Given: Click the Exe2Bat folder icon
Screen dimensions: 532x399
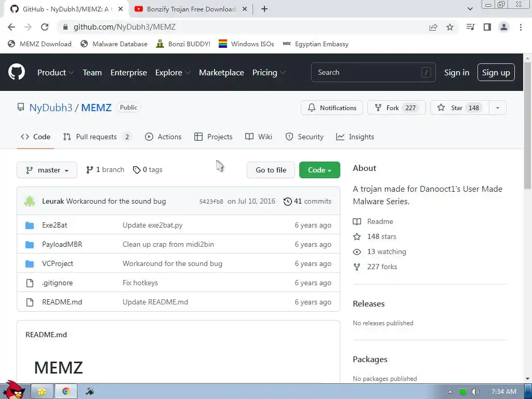Looking at the screenshot, I should click(30, 225).
